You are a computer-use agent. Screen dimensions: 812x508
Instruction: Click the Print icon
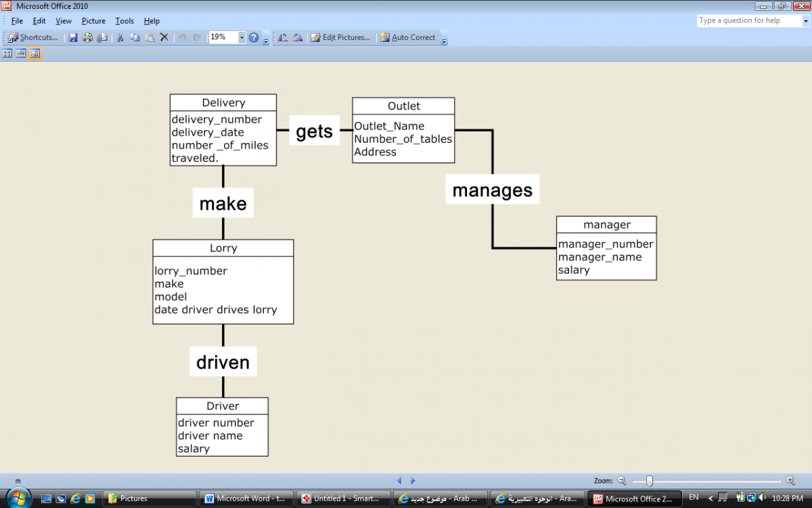pos(87,38)
